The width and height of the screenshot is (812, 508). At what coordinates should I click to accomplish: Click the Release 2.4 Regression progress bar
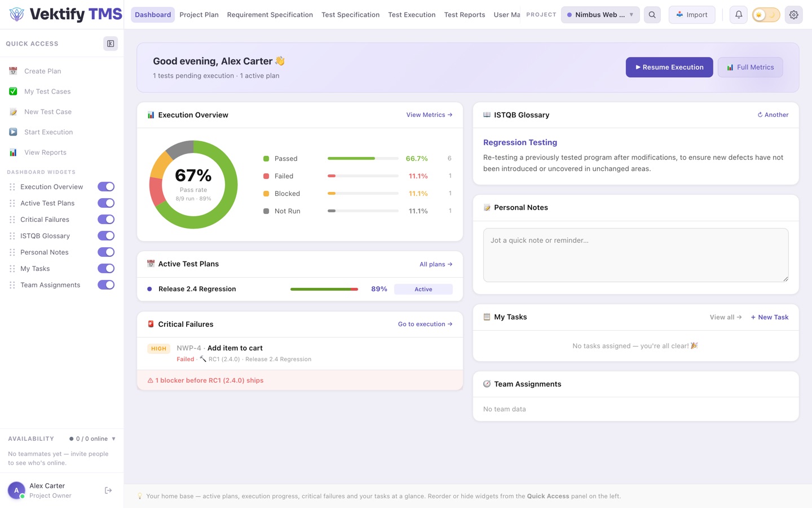(x=324, y=289)
